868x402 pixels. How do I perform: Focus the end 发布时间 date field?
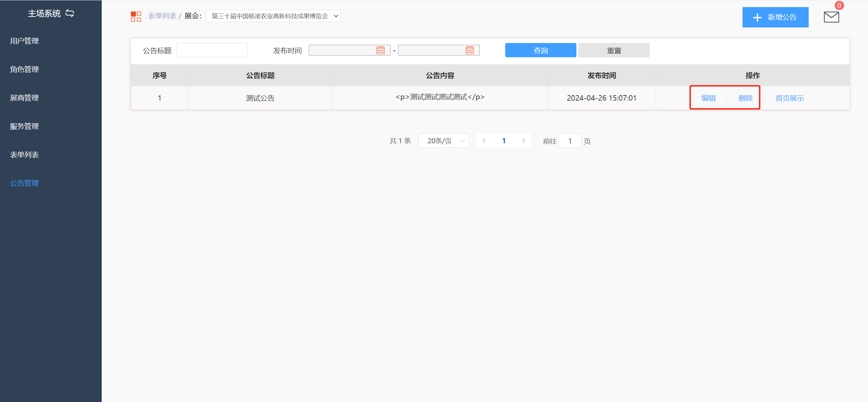tap(439, 50)
